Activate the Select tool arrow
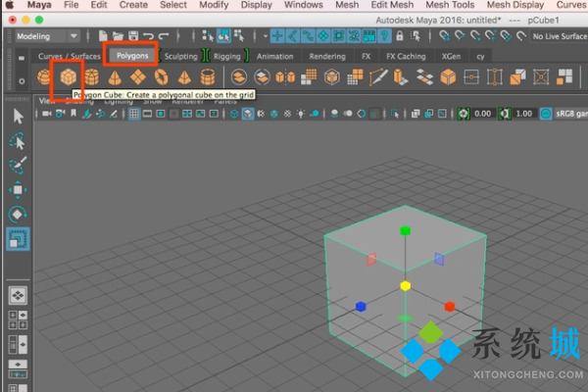The image size is (588, 392). pos(18,116)
